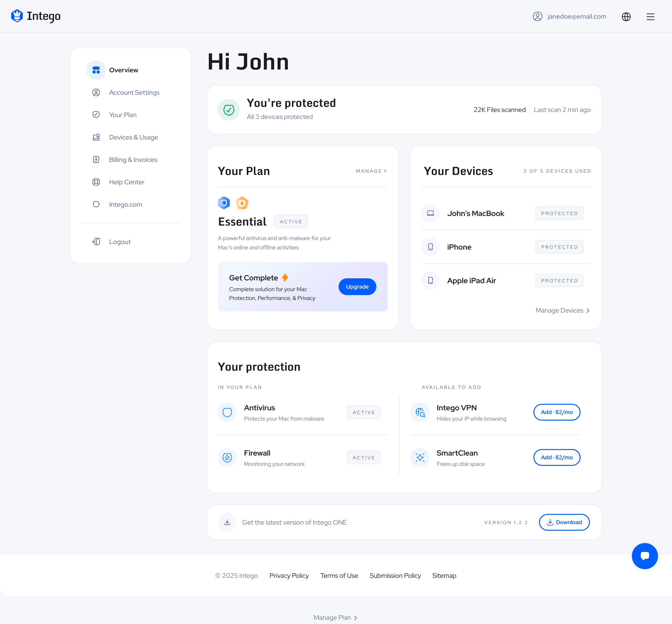Add SmartClean for $2/mo
This screenshot has width=672, height=624.
tap(556, 457)
